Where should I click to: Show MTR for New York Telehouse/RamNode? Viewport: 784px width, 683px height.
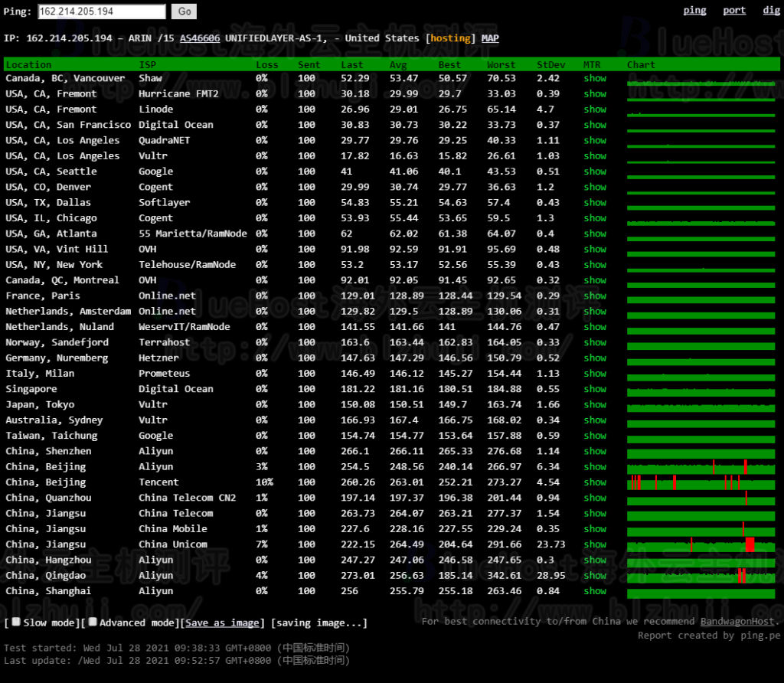click(594, 265)
